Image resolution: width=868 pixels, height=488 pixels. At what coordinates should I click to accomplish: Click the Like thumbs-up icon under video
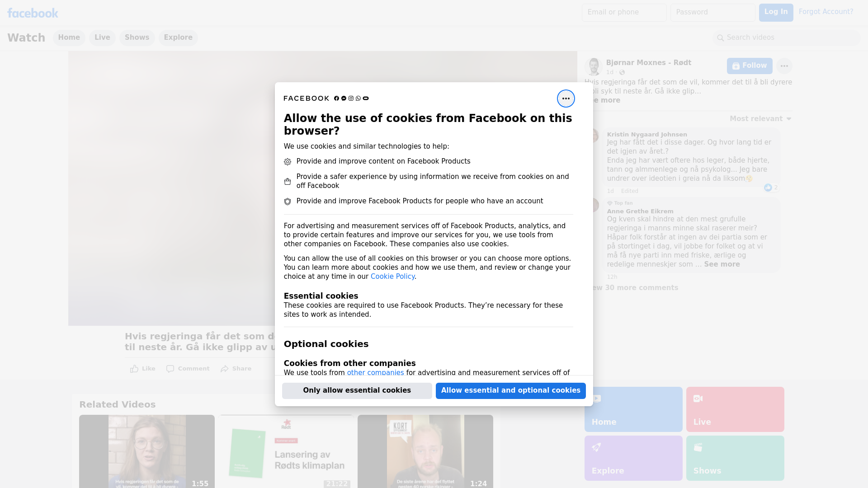point(134,369)
